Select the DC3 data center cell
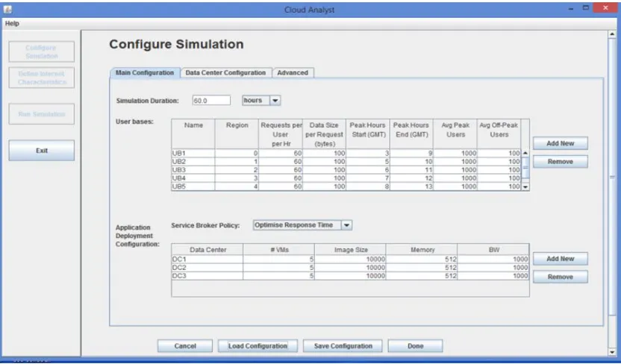Image resolution: width=621 pixels, height=364 pixels. (207, 276)
